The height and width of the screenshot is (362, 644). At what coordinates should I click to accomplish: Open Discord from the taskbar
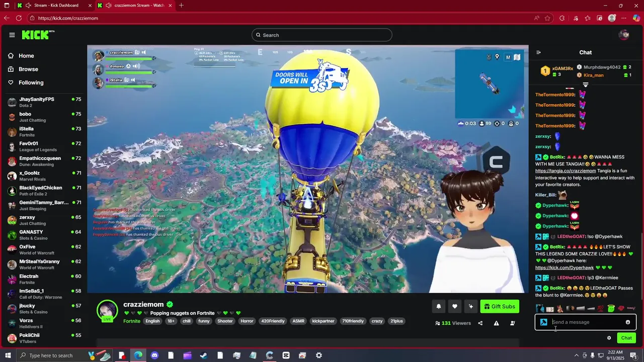pos(154,355)
